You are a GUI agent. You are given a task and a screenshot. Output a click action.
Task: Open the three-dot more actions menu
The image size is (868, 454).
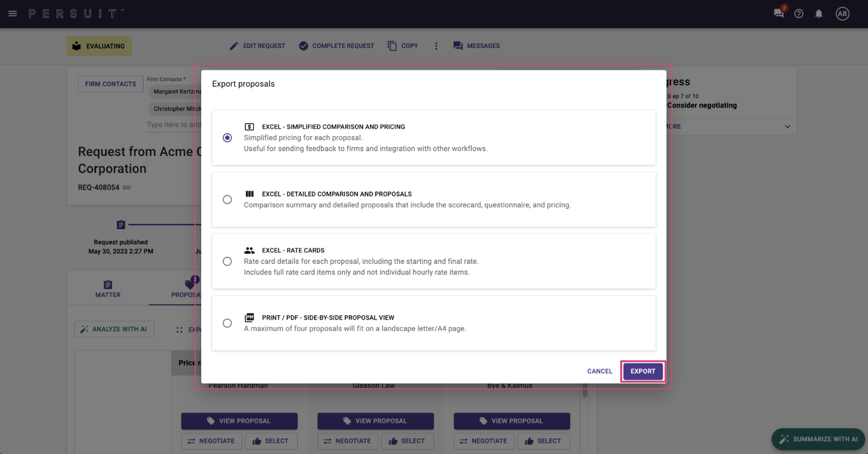pos(436,46)
